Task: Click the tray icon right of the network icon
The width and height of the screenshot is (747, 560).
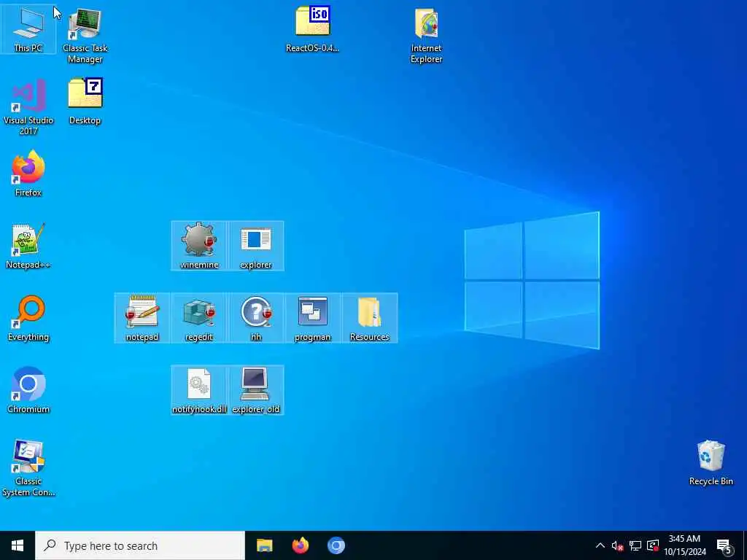Action: click(x=653, y=545)
